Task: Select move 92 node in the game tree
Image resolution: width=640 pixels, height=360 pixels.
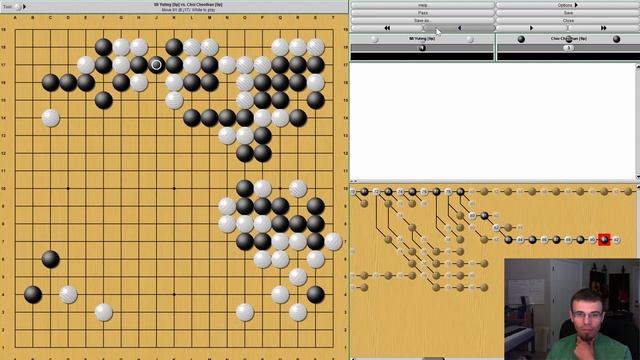Action: 616,240
